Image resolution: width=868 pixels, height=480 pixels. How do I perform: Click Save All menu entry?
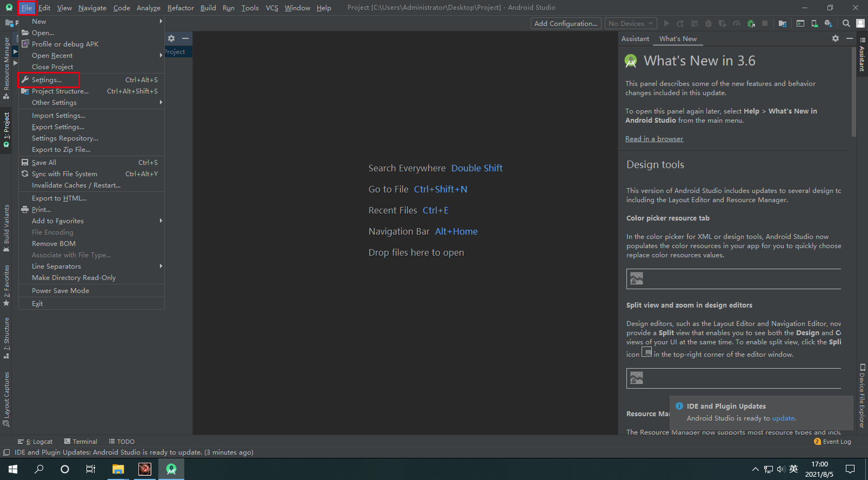[x=91, y=162]
